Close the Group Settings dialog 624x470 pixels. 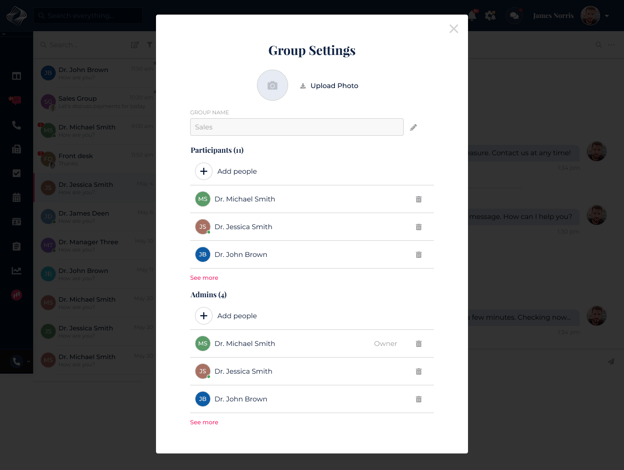(x=453, y=29)
